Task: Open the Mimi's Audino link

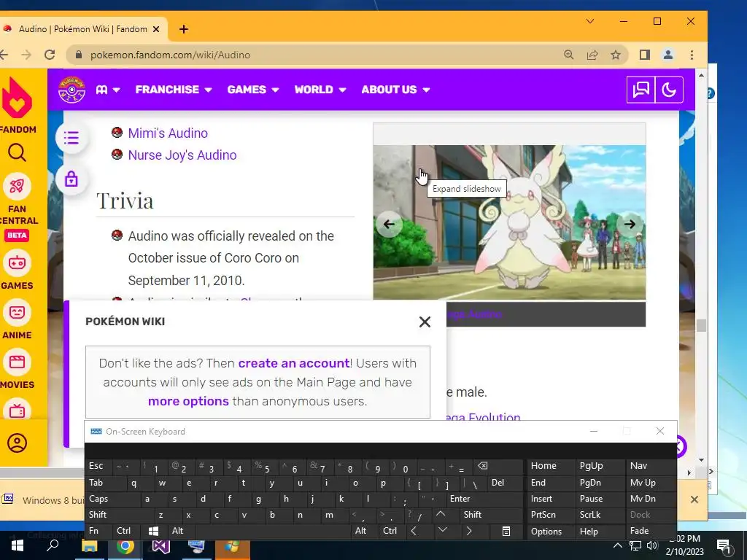Action: point(168,133)
